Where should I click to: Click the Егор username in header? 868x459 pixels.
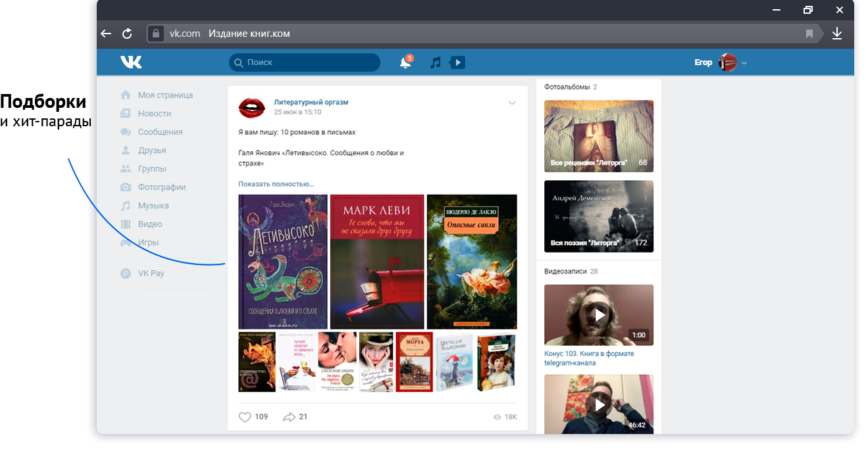(x=703, y=62)
